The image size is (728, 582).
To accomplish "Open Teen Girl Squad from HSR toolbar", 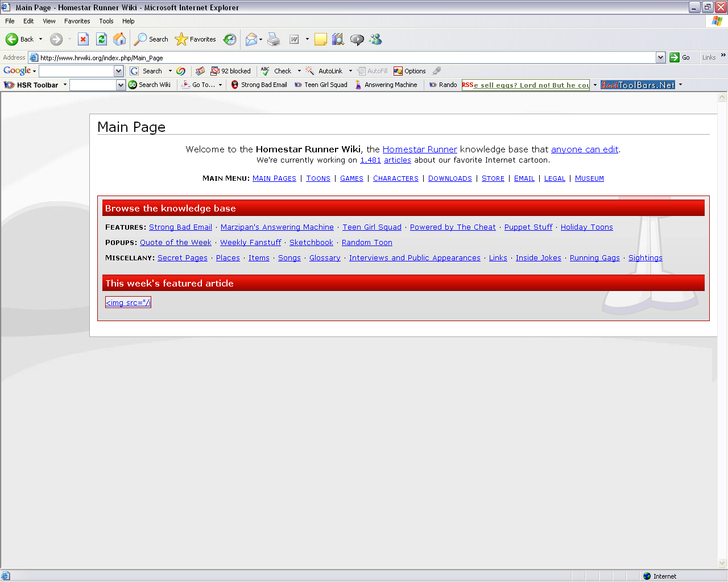I will click(321, 85).
